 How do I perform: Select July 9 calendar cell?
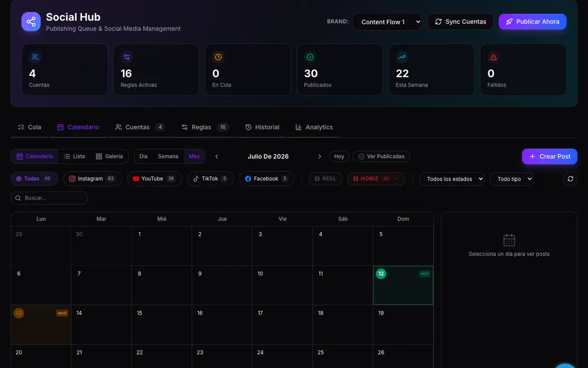[x=222, y=286]
